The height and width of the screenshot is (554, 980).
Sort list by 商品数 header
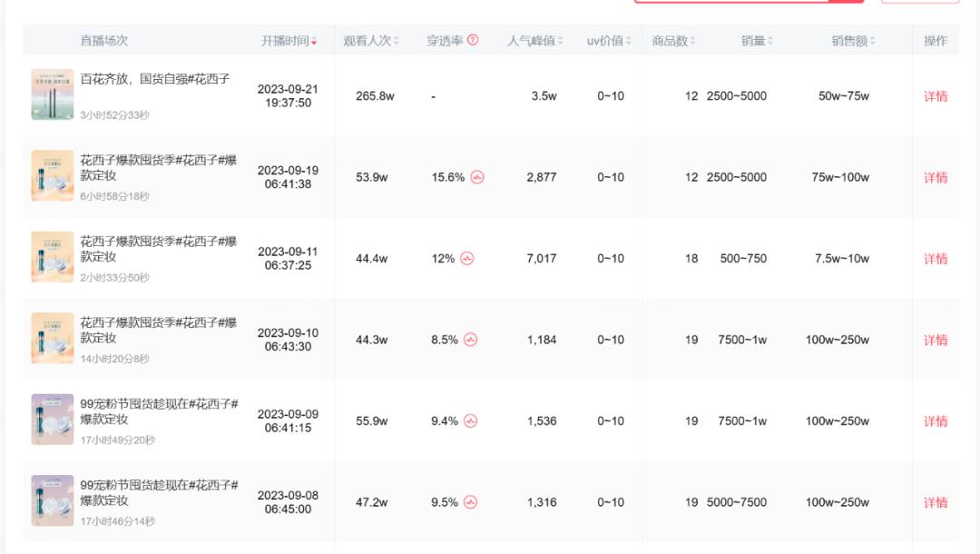point(692,42)
